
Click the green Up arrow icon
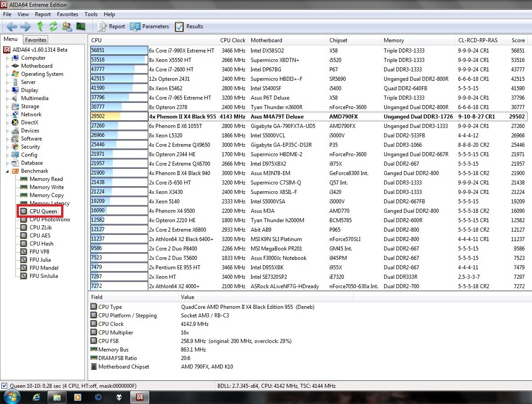pyautogui.click(x=40, y=26)
